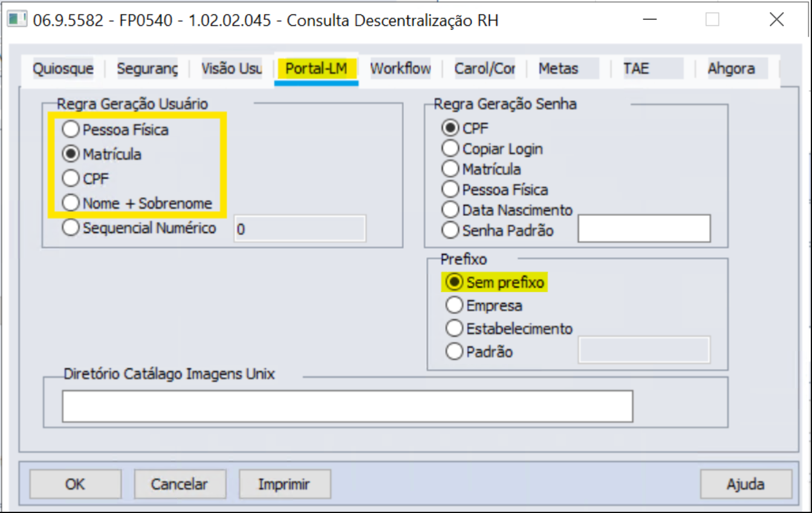Click the Imprimir button
Viewport: 812px width, 513px height.
(x=285, y=484)
